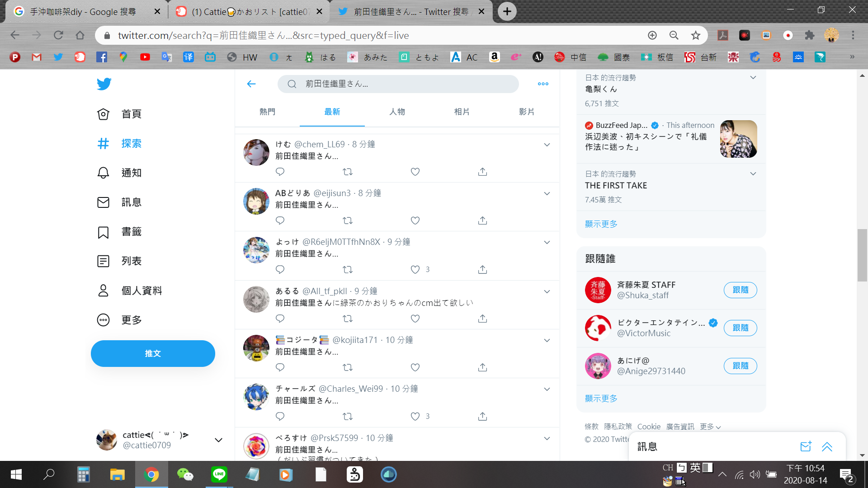This screenshot has height=488, width=868.
Task: Reply to @chem_LL69 tweet
Action: coord(280,172)
